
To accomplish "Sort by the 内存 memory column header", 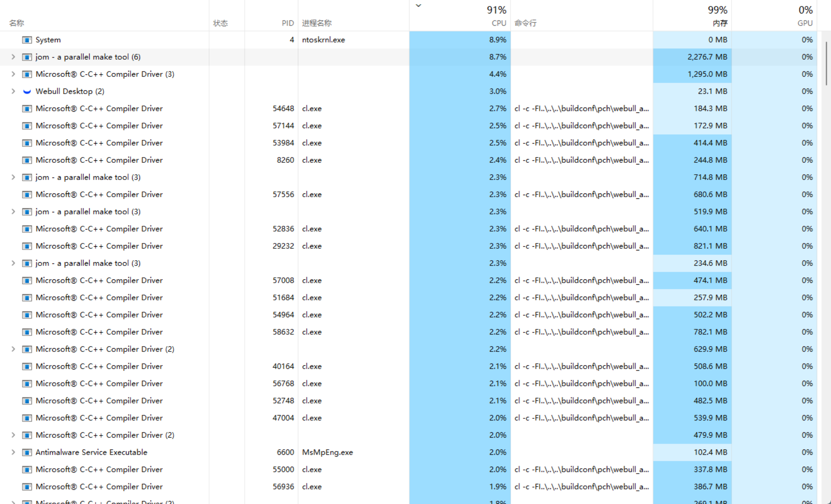I will (720, 23).
